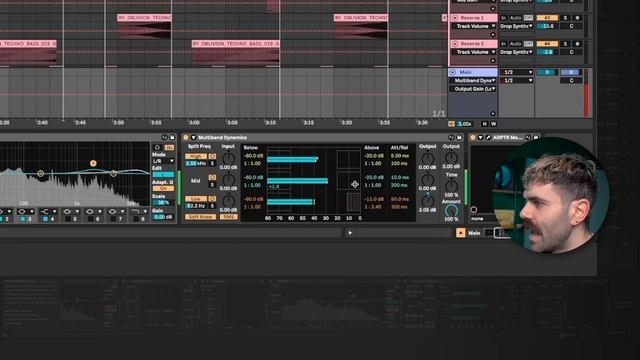640x360 pixels.
Task: Click the Amount knob
Action: [451, 211]
